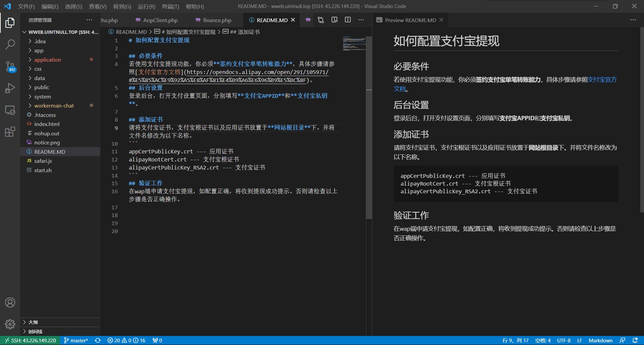The height and width of the screenshot is (345, 644).
Task: Open 终端(T) menu
Action: [x=170, y=6]
